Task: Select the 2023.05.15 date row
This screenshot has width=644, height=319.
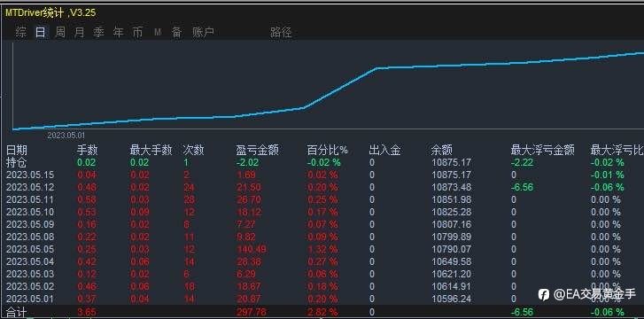Action: (30, 175)
